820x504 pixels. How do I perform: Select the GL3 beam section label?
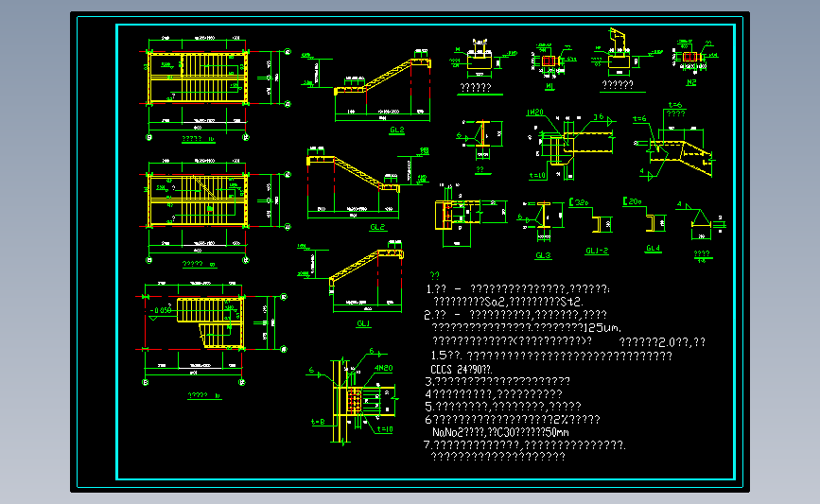543,255
